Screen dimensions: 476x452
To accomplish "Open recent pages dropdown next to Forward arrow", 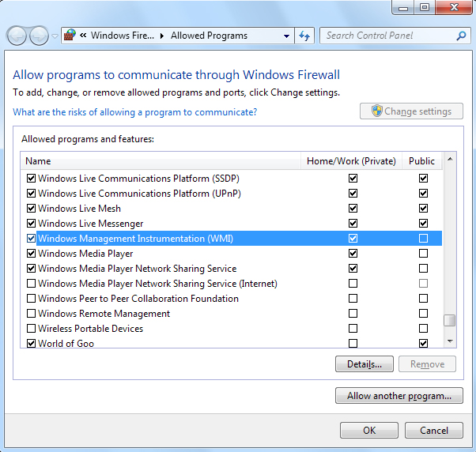I will (x=55, y=36).
